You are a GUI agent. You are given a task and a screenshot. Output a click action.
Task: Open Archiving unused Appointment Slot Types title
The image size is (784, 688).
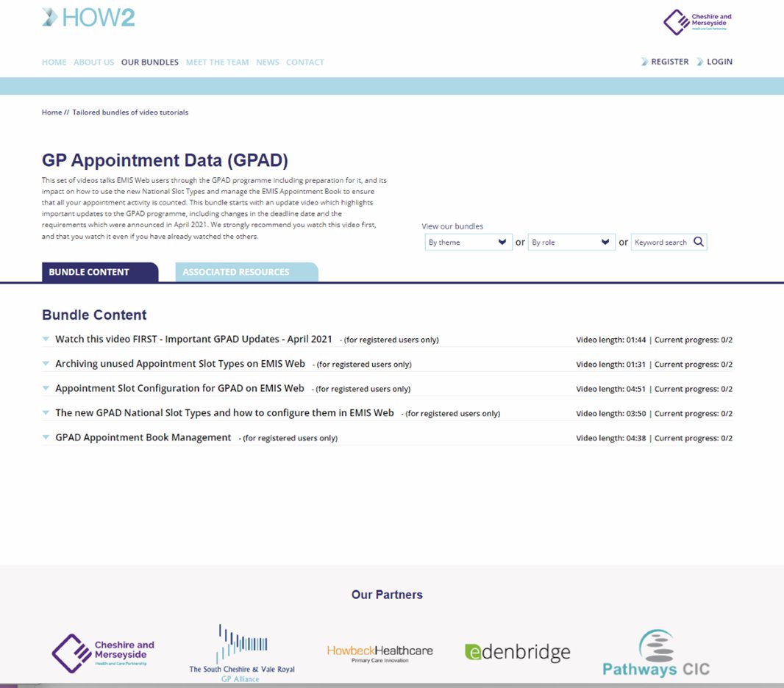click(180, 364)
